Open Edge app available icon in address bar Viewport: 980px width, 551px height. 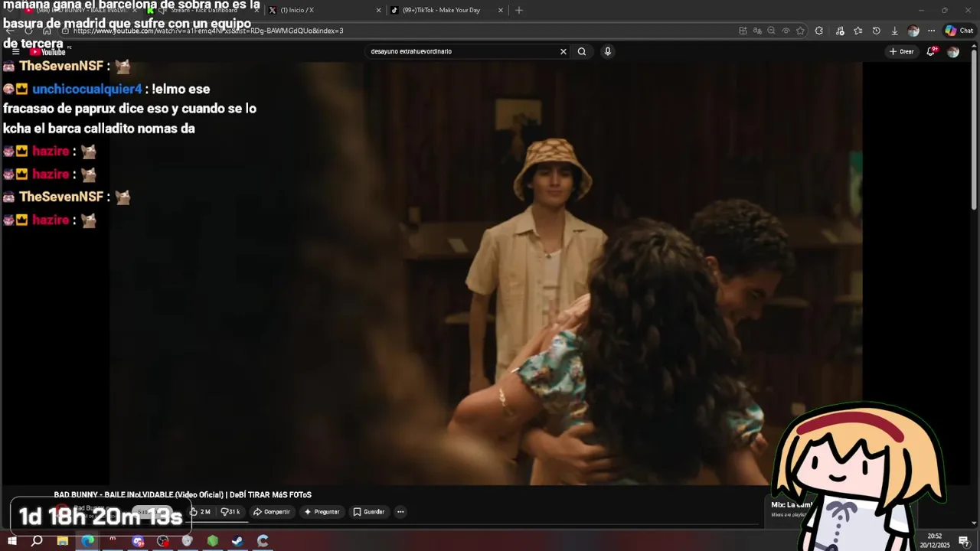pyautogui.click(x=743, y=31)
